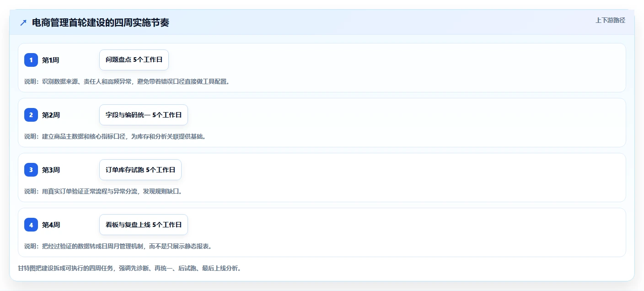Screen dimensions: 644x291
Task: Click the 第4周 label
Action: (x=51, y=225)
